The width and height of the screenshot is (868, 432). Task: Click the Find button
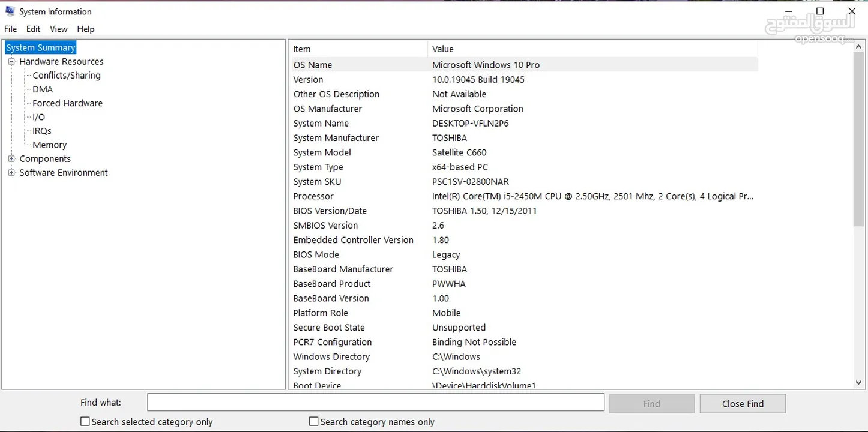[651, 403]
